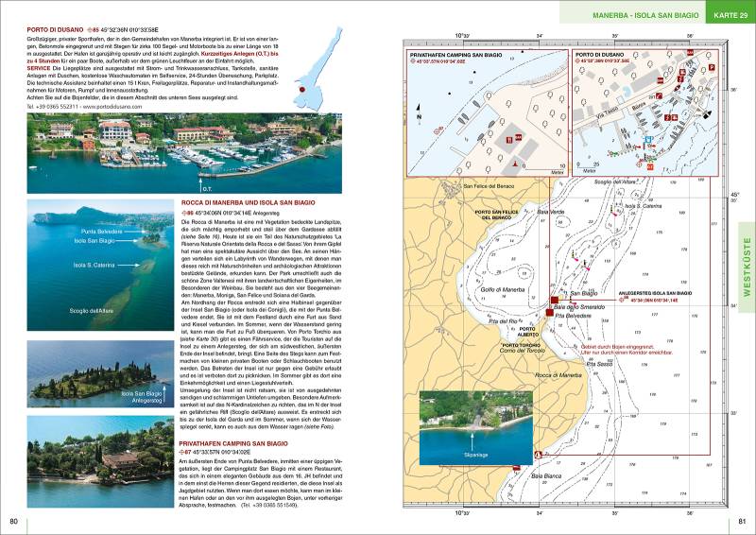
Task: Click the blue square marker in Porto di Dusano inset
Action: tap(648, 139)
